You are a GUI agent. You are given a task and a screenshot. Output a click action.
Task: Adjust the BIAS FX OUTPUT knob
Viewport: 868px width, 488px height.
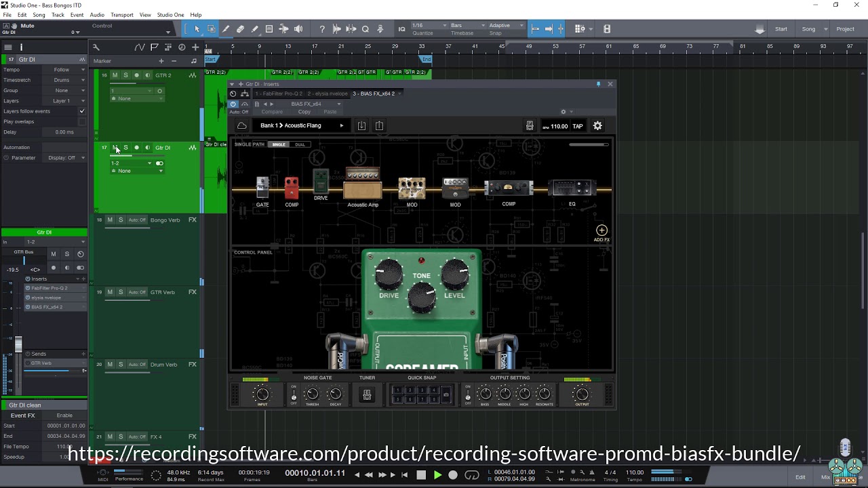tap(582, 394)
